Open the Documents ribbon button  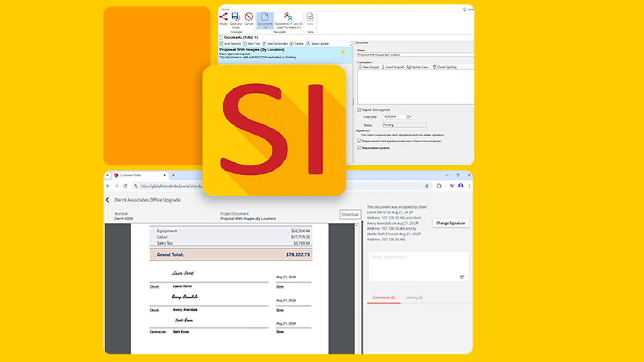[x=265, y=20]
